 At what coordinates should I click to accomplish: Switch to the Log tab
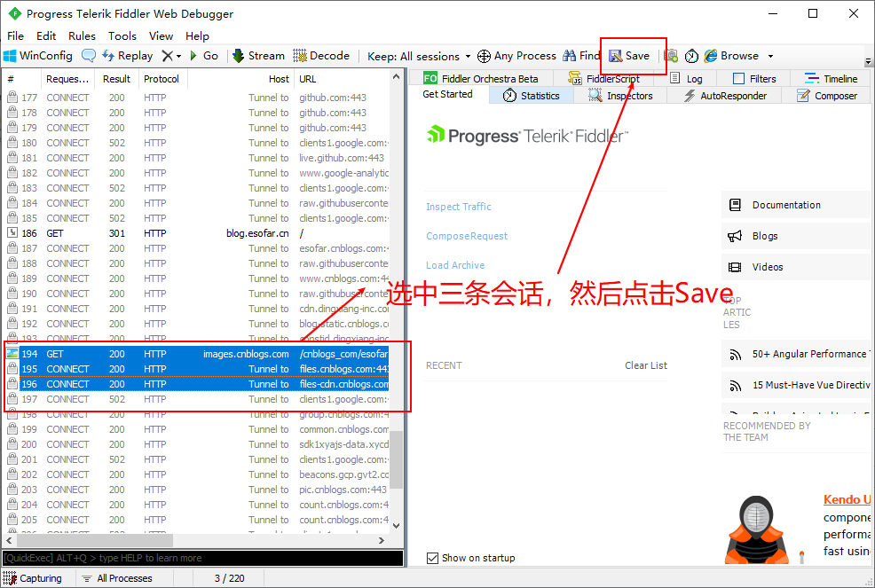coord(686,79)
